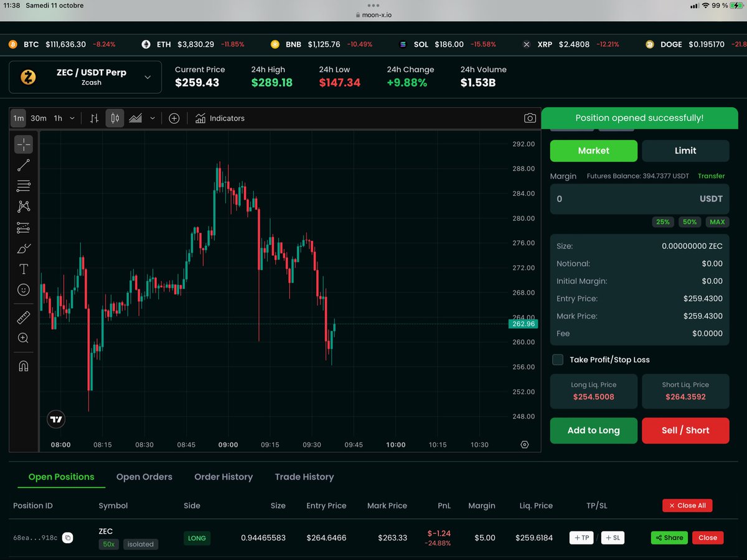Choose Market order type

tap(594, 151)
